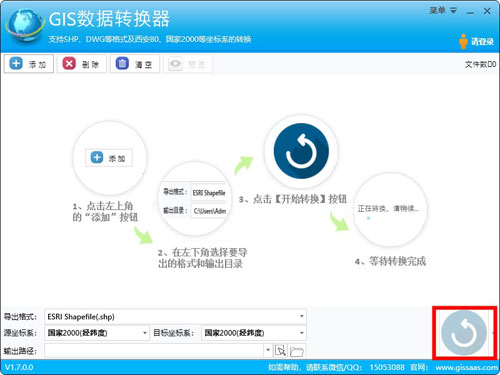Expand the 输出路径 path history dropdown arrow
Screen dimensions: 500x375
[x=268, y=350]
